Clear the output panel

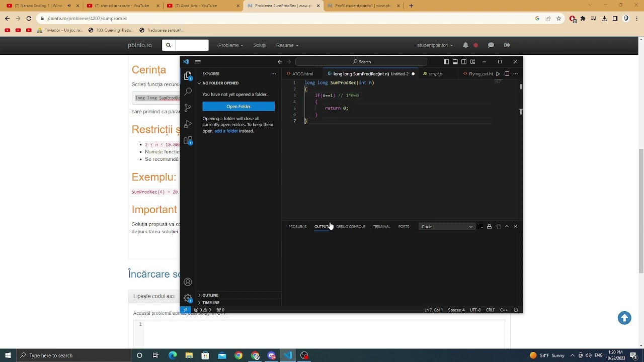tap(480, 227)
